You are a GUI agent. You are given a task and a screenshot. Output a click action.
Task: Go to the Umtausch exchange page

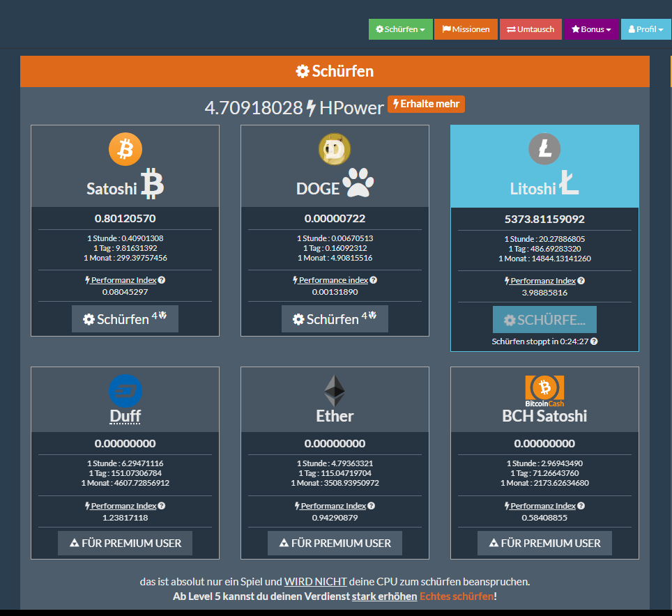tap(530, 29)
